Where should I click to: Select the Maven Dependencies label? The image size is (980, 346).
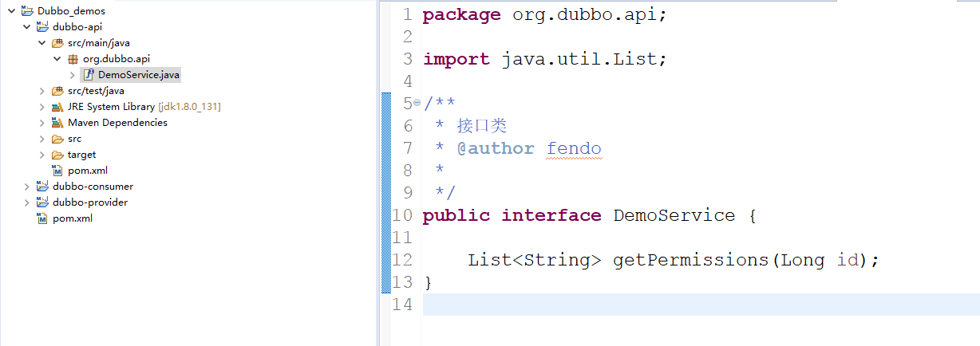(x=117, y=123)
